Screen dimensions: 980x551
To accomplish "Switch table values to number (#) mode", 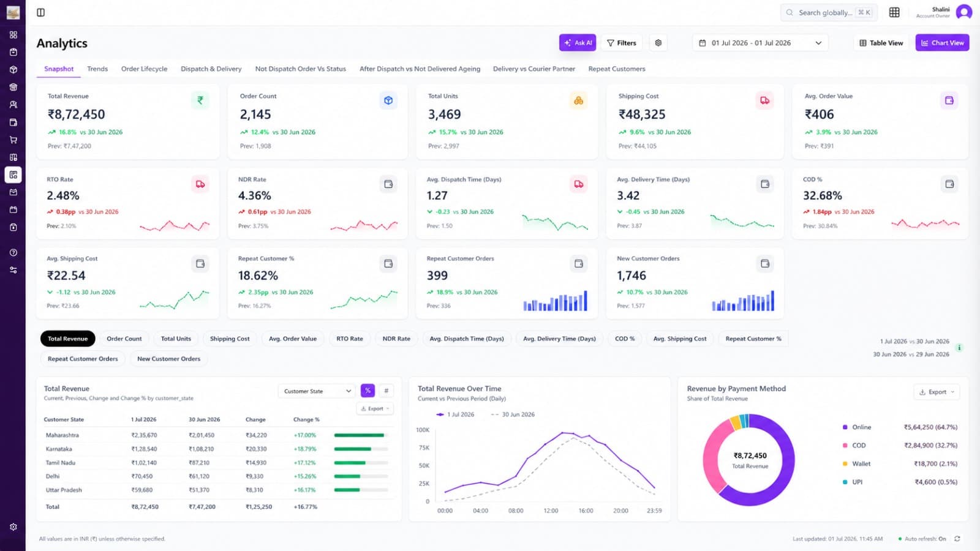I will pyautogui.click(x=386, y=391).
